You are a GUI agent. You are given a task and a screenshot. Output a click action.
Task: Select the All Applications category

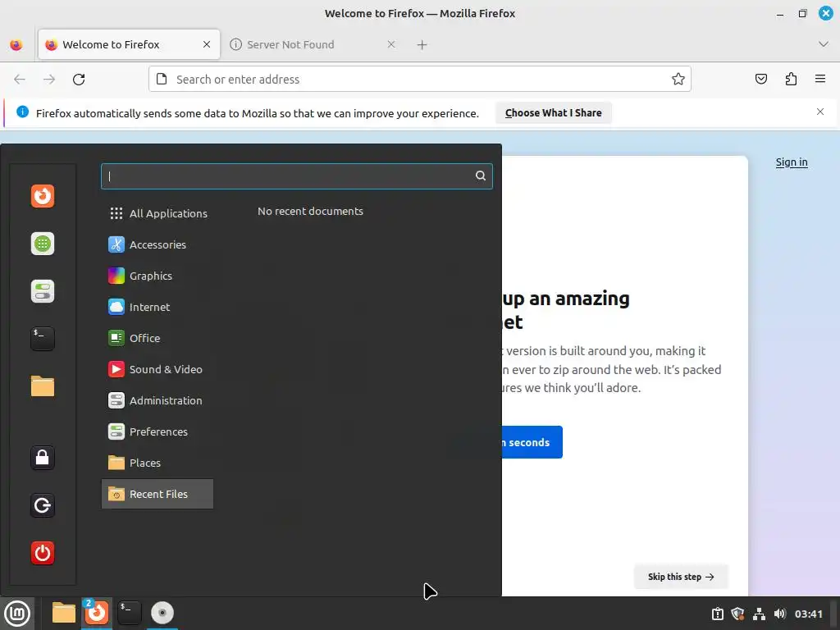tap(158, 213)
